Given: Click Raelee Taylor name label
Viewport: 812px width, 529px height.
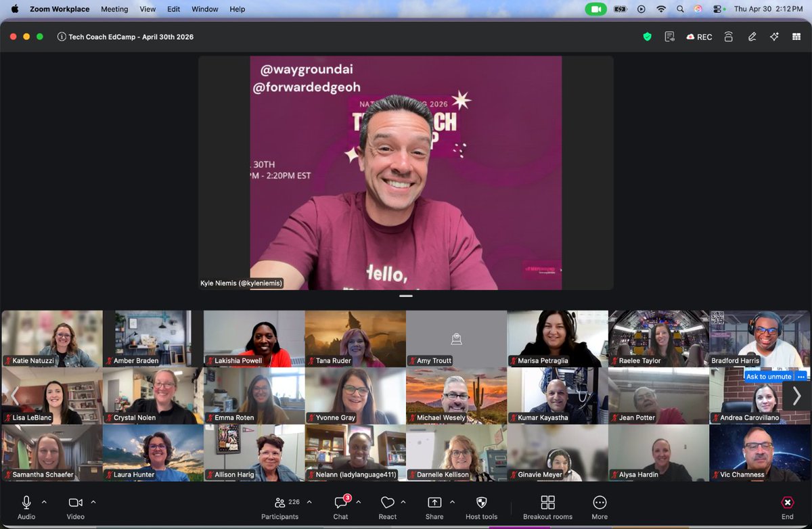Looking at the screenshot, I should [640, 361].
